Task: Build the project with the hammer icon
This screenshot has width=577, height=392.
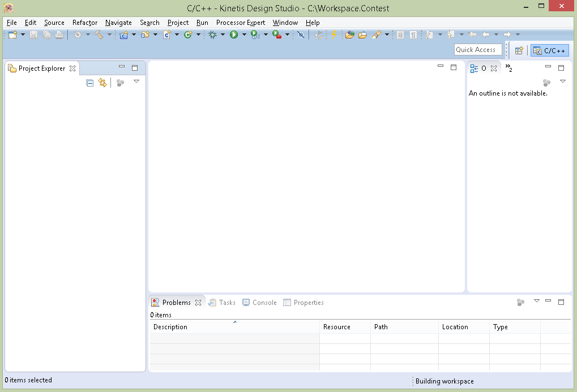Action: [x=100, y=35]
